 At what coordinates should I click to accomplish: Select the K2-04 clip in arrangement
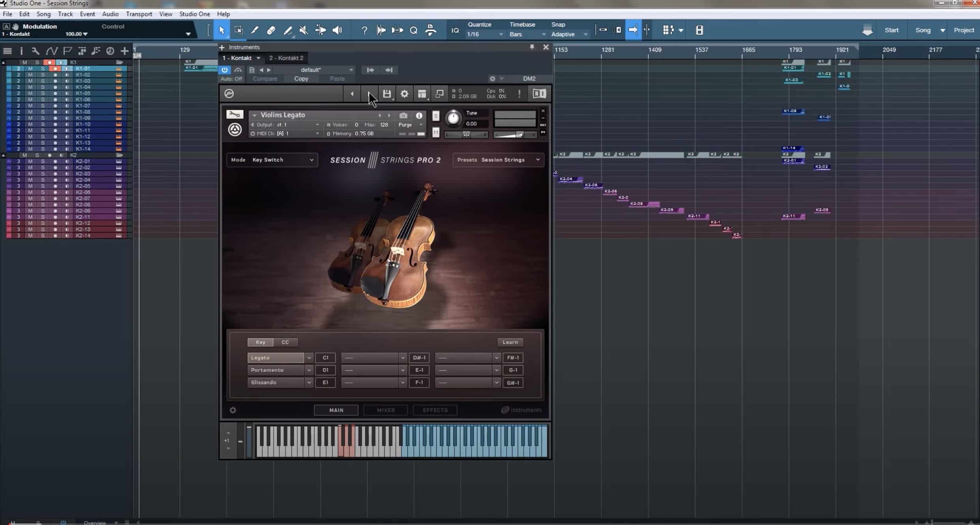(x=570, y=179)
